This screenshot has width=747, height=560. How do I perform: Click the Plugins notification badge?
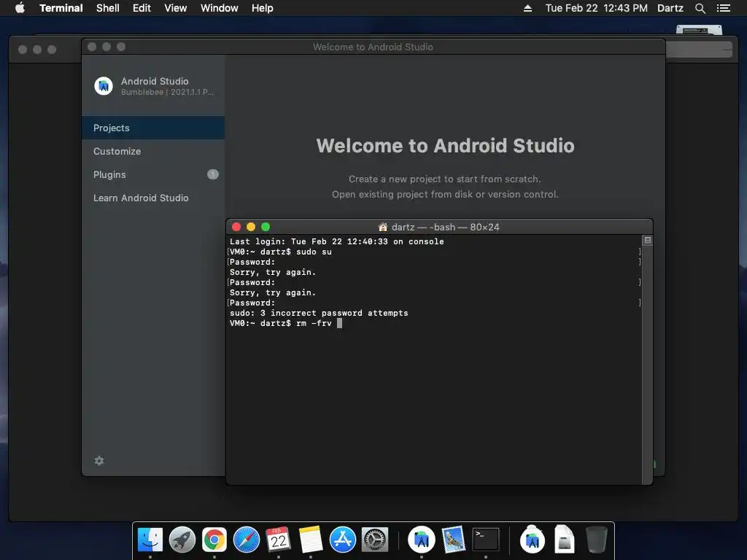(x=212, y=174)
